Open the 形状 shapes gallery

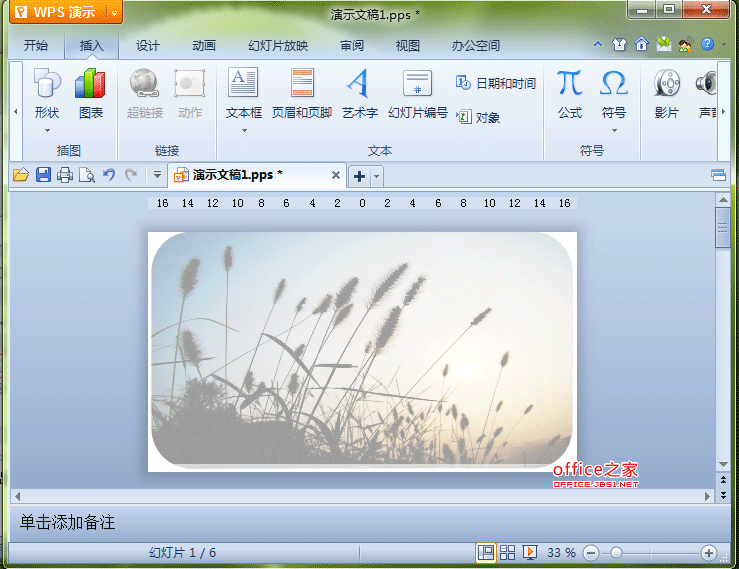point(47,93)
